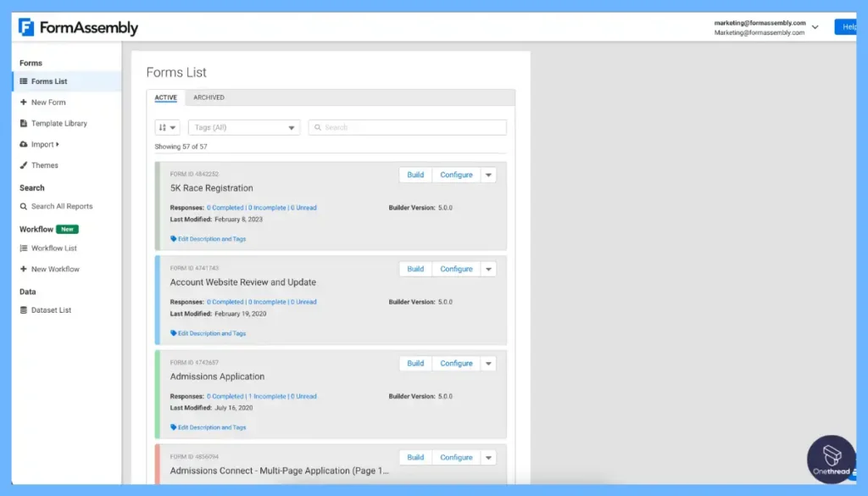Screen dimensions: 868x496
Task: Click the Search All Reports magnifier icon
Action: (x=23, y=207)
